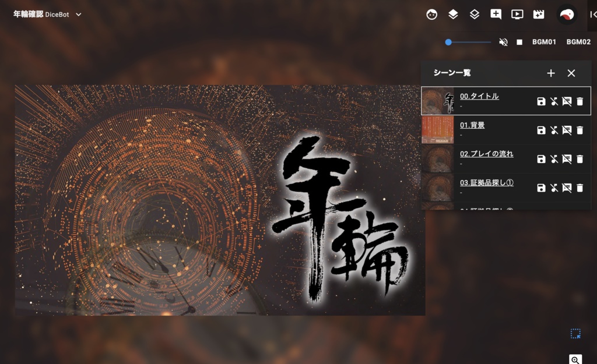Image resolution: width=597 pixels, height=364 pixels.
Task: Delete the 01.背景 scene
Action: click(x=580, y=130)
